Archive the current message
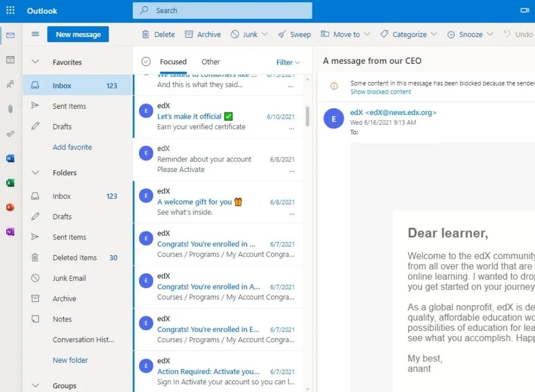 203,34
